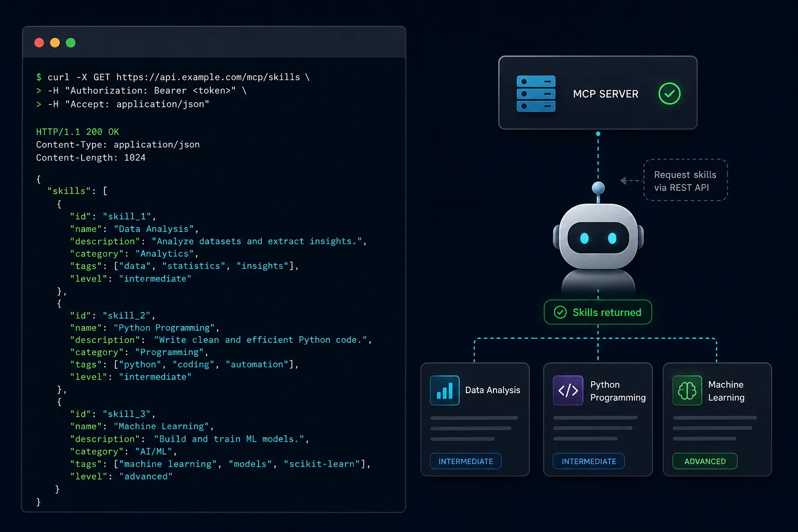Close the terminal window with the red button

pyautogui.click(x=39, y=43)
